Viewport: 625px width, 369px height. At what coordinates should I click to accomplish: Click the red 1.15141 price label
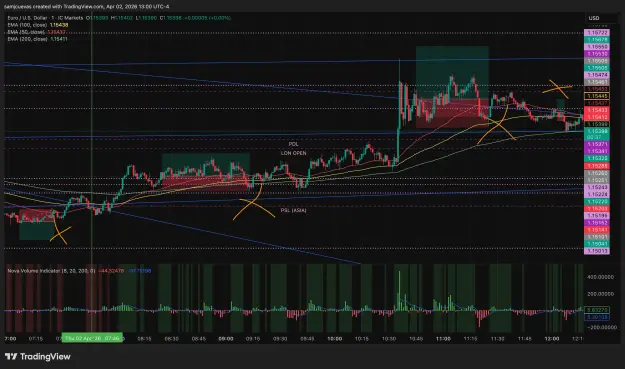click(597, 230)
